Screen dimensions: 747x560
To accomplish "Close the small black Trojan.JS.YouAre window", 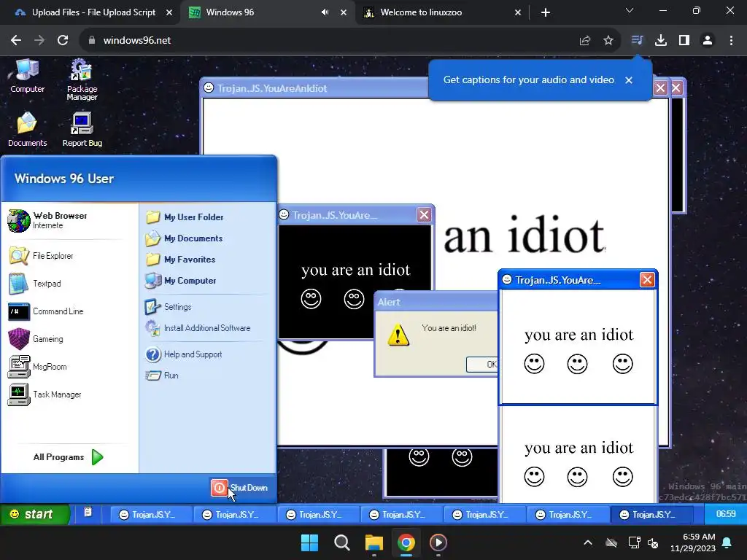I will coord(424,215).
